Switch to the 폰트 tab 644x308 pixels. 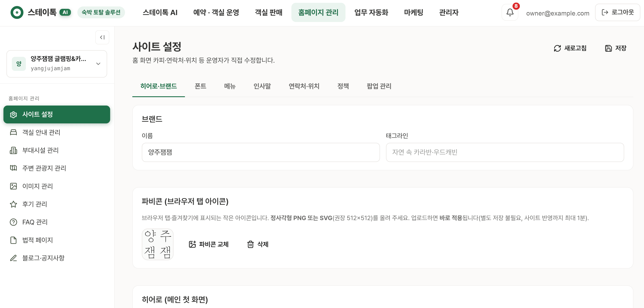pos(200,86)
